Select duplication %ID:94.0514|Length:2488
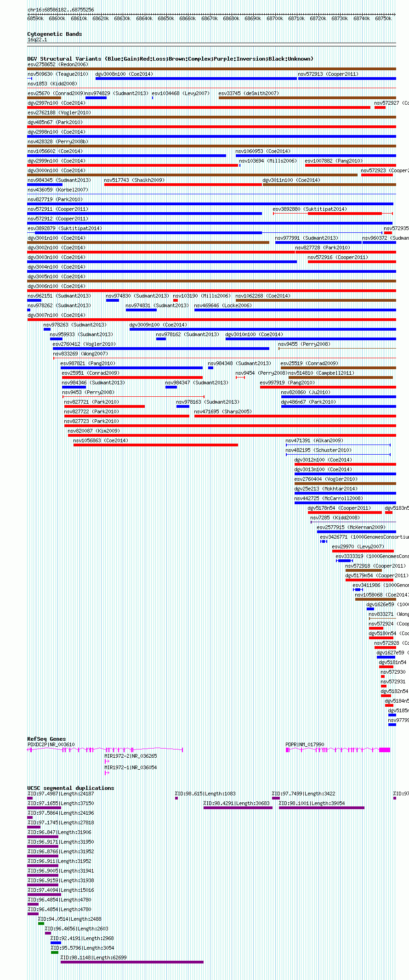409x980 pixels. click(x=69, y=919)
